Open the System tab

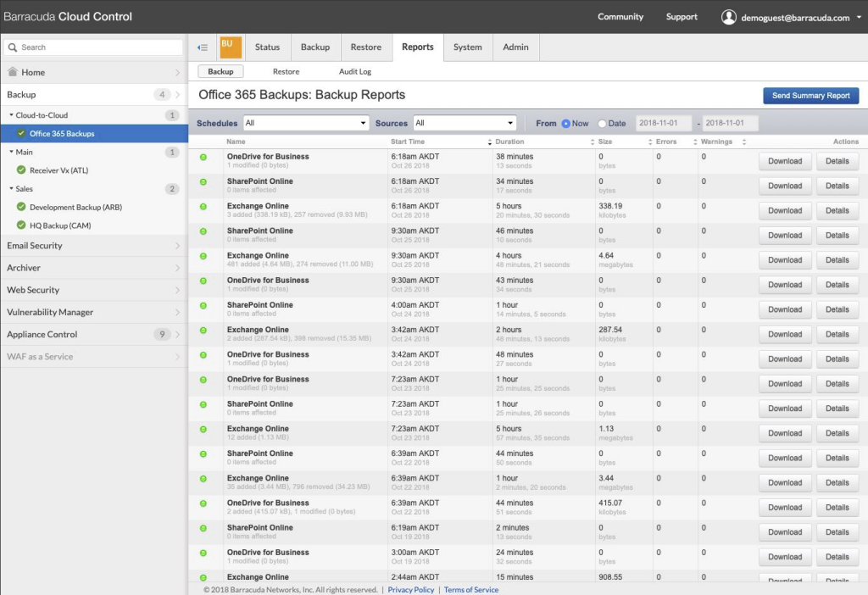coord(468,47)
